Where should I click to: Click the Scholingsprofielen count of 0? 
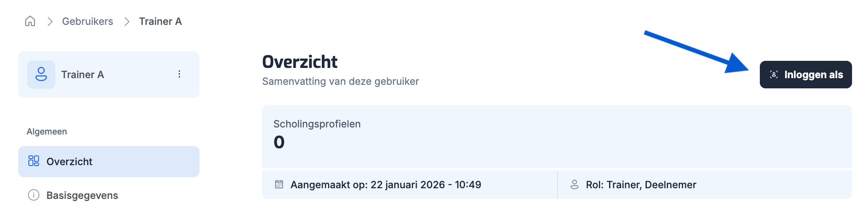[279, 143]
